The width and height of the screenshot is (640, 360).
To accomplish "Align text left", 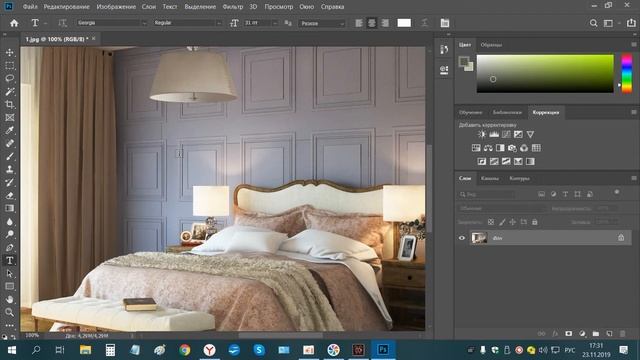I will [x=359, y=23].
